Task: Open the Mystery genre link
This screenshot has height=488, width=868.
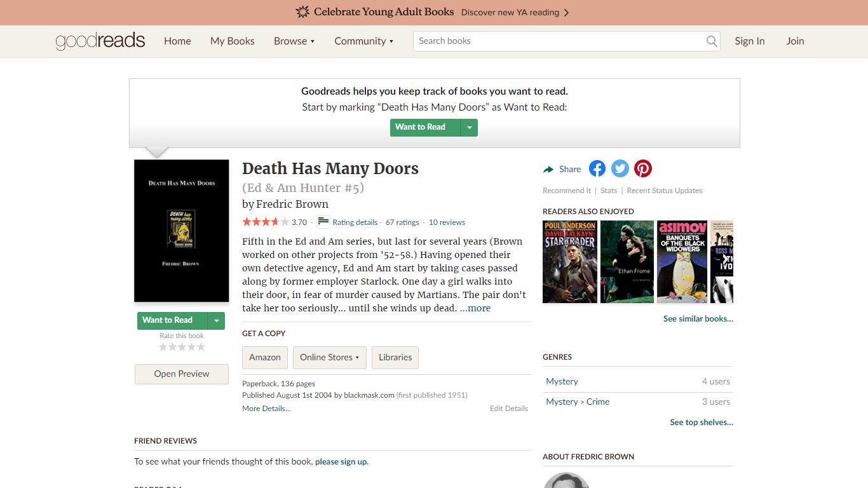Action: click(x=562, y=381)
